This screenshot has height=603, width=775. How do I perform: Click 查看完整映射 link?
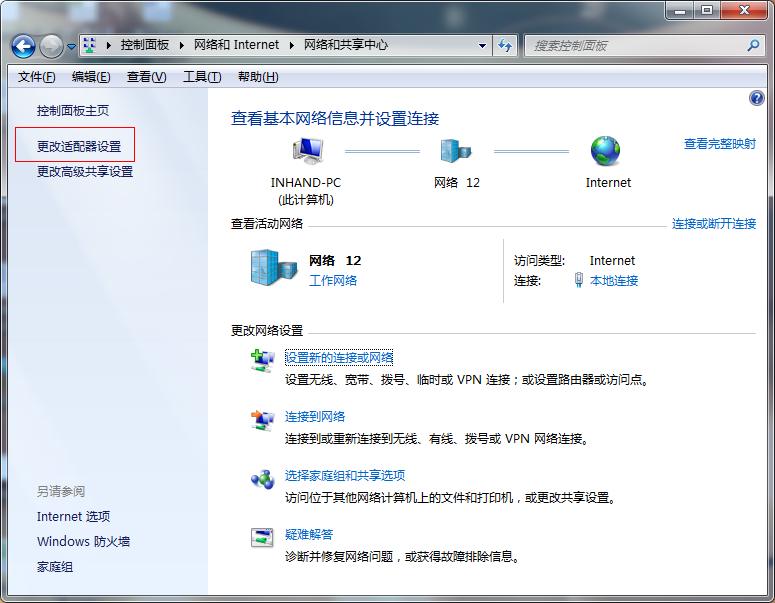click(719, 144)
